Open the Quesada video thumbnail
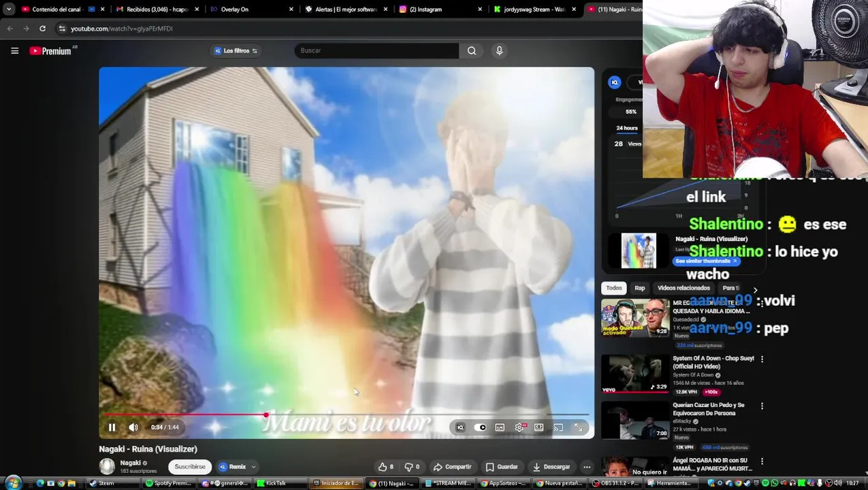This screenshot has height=490, width=868. pyautogui.click(x=635, y=318)
